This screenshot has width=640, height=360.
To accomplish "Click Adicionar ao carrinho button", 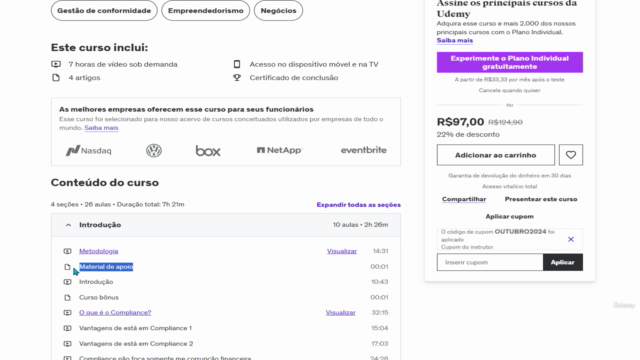I will pyautogui.click(x=496, y=155).
